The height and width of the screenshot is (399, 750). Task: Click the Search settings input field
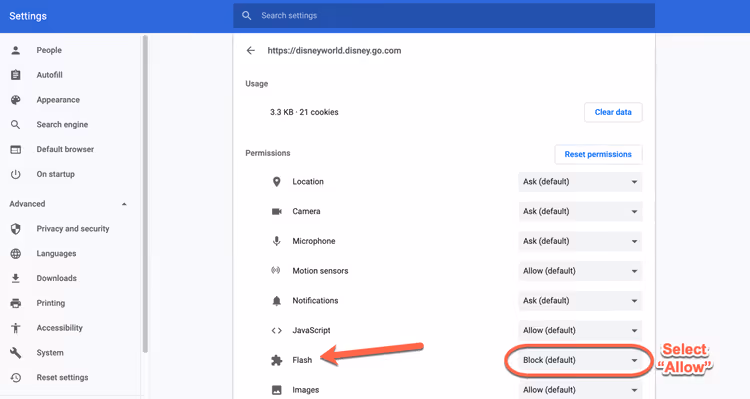coord(444,16)
